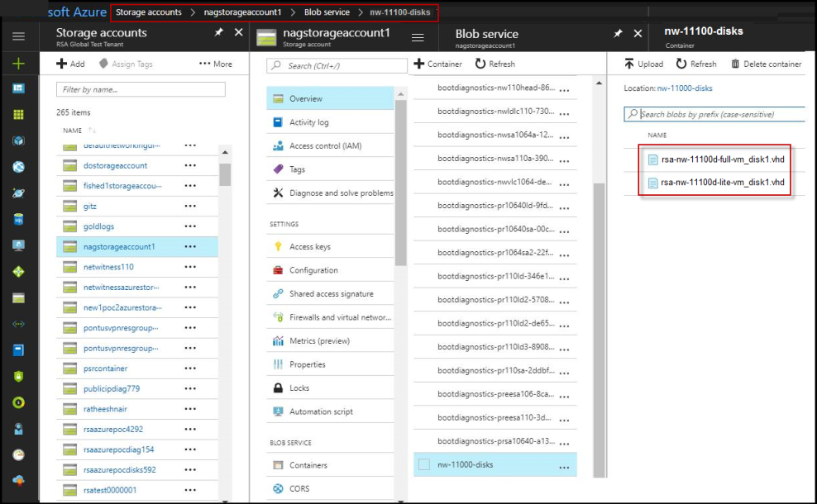Select Overview in storage account menu
The image size is (817, 504).
[x=305, y=98]
